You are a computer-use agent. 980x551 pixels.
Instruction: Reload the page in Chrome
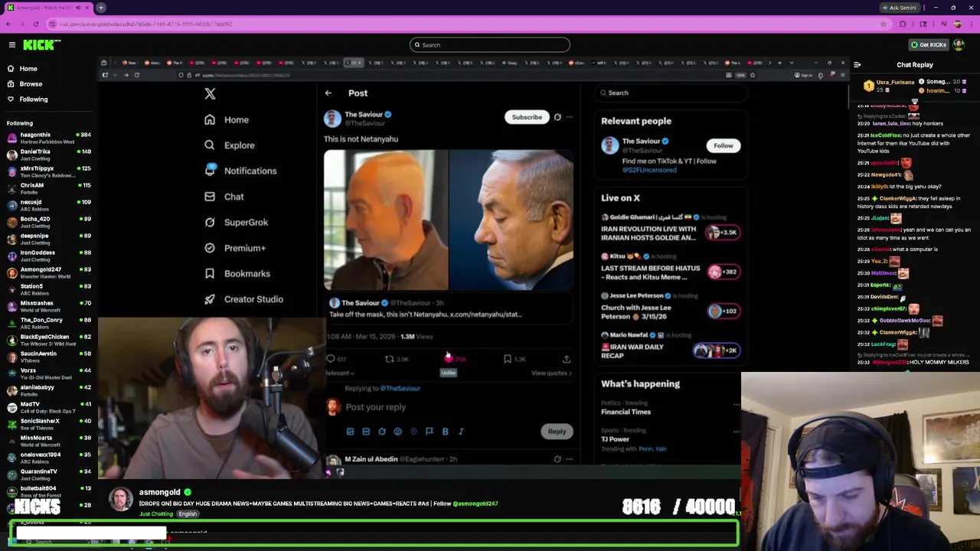(x=36, y=24)
